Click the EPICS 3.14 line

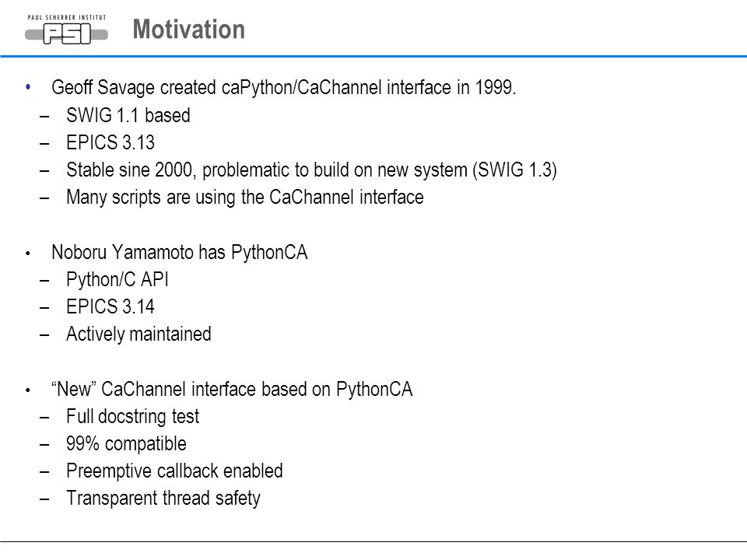click(110, 306)
